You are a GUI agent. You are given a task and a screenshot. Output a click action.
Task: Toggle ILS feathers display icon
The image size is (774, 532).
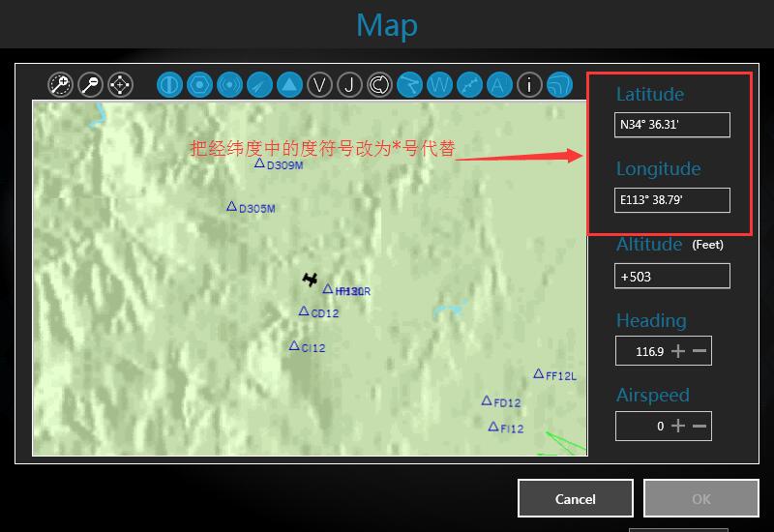pos(259,85)
